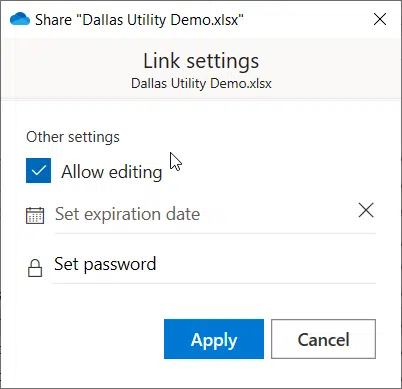Focus the Set password input field
Image resolution: width=402 pixels, height=389 pixels.
pyautogui.click(x=214, y=264)
